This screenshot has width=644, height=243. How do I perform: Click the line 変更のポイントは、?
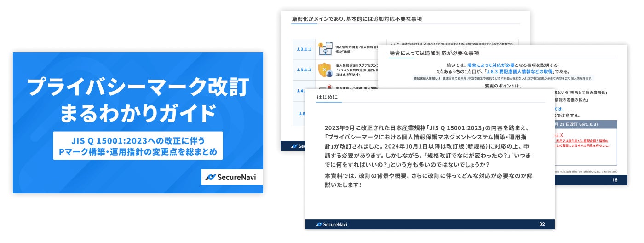[x=503, y=86]
